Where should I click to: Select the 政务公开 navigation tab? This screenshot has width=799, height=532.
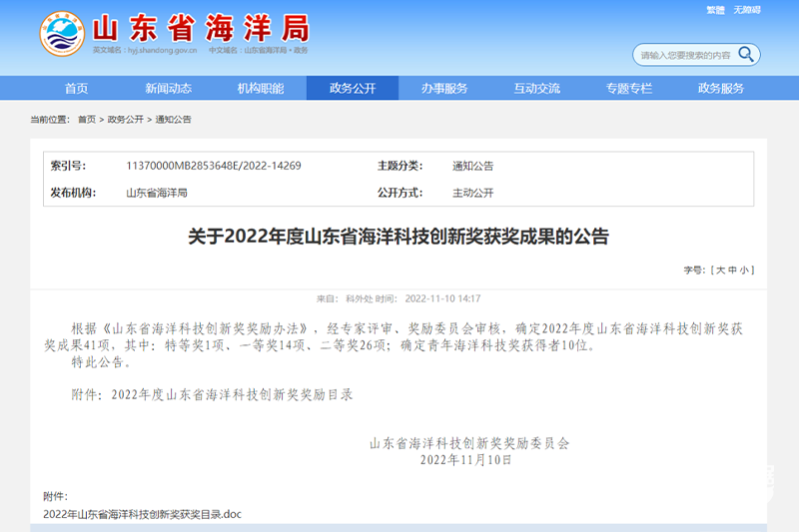[352, 88]
